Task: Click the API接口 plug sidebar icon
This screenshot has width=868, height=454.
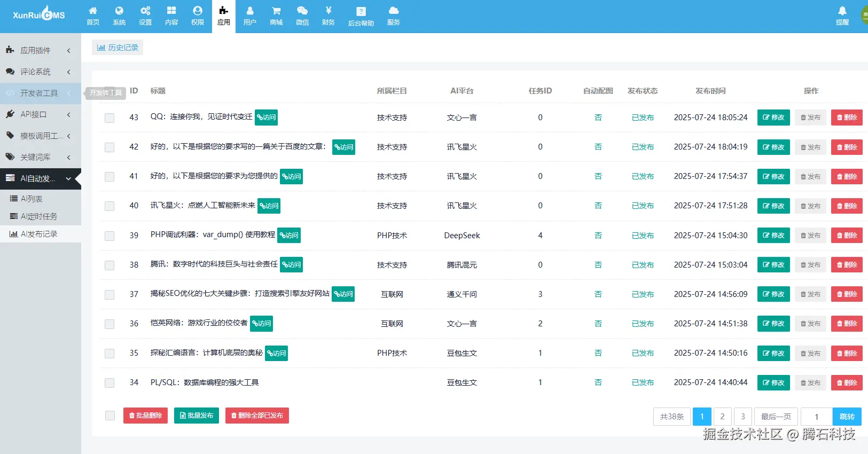Action: pyautogui.click(x=10, y=114)
